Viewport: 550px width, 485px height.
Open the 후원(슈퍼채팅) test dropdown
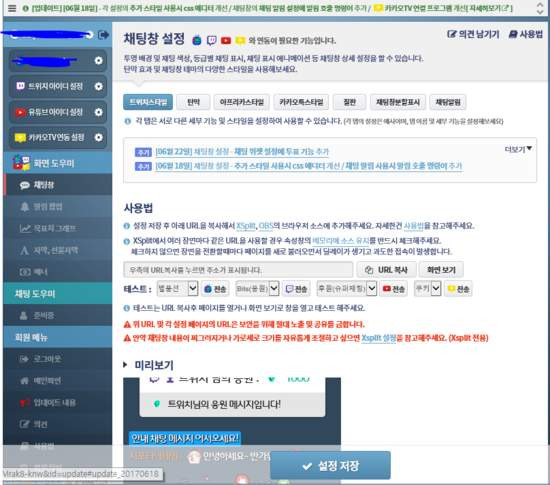[x=347, y=289]
